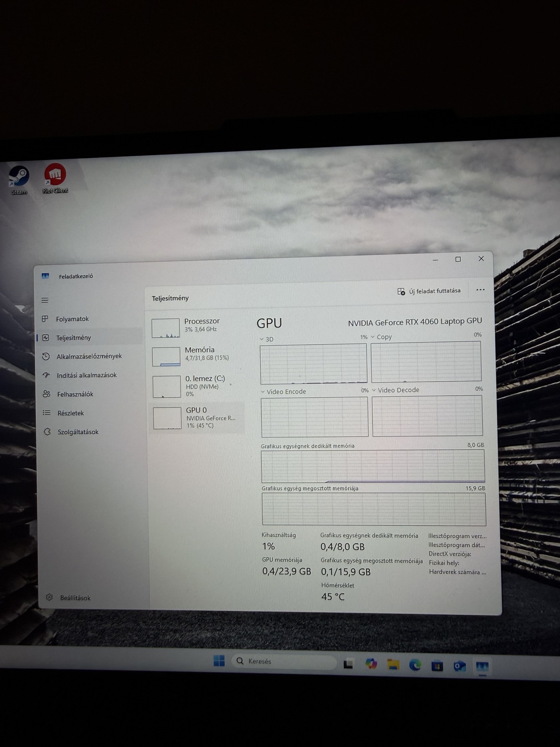560x747 pixels.
Task: Open Task View from taskbar
Action: pos(348,664)
